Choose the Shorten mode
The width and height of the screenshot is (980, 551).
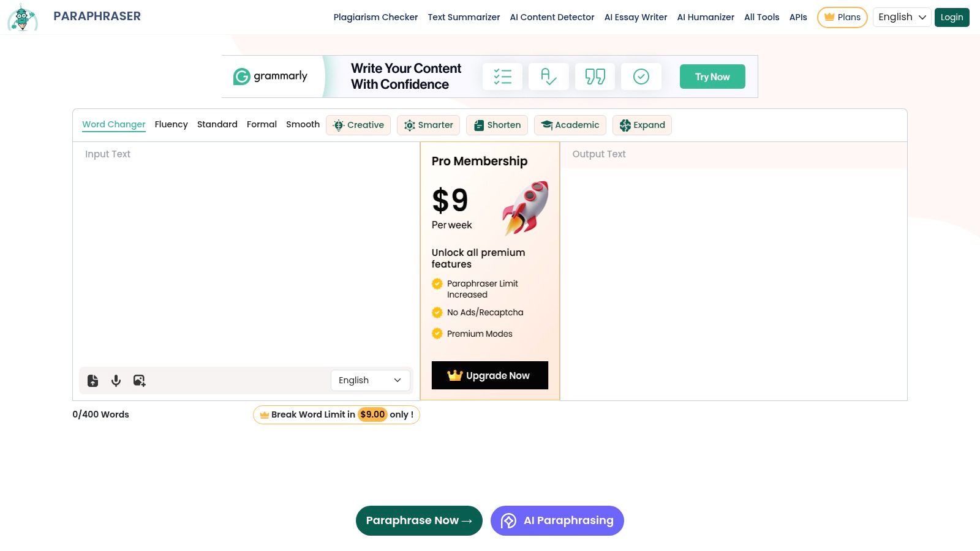coord(497,125)
